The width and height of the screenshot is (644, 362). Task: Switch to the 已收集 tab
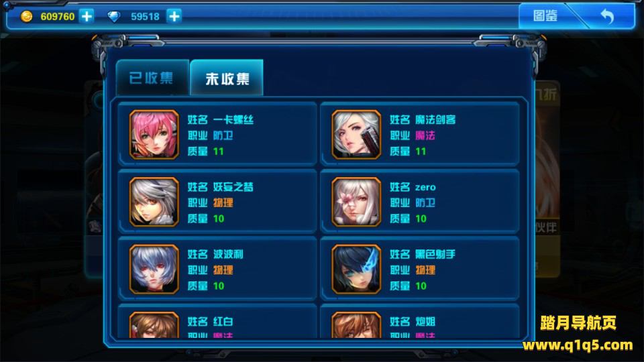[152, 78]
